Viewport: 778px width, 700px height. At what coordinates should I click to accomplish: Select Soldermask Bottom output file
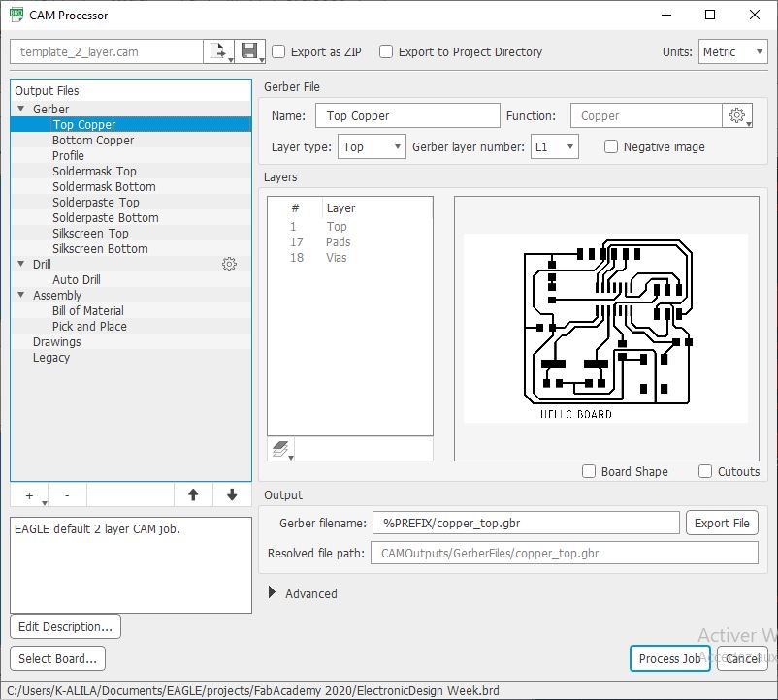click(131, 187)
